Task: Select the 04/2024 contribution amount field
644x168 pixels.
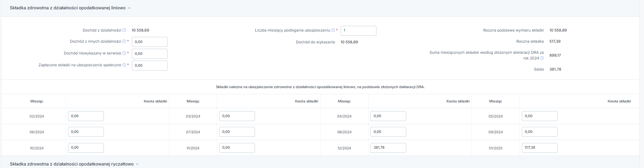Action: (x=388, y=116)
